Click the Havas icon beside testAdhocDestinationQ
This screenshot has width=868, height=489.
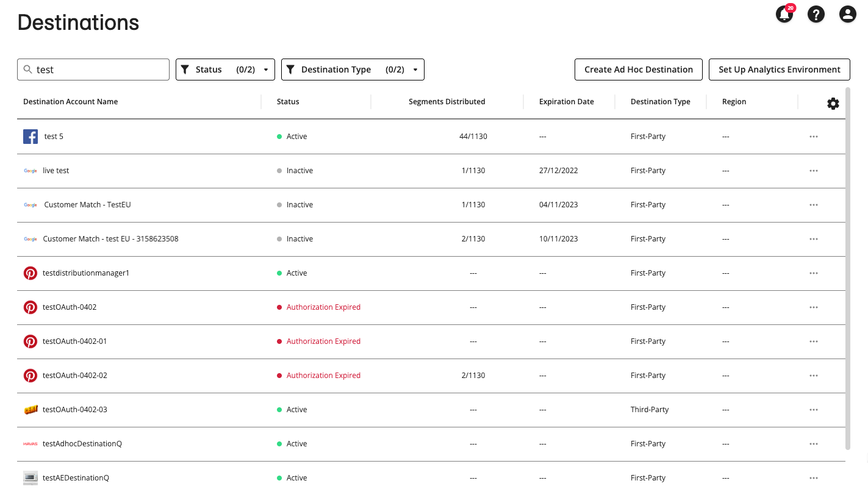(30, 444)
